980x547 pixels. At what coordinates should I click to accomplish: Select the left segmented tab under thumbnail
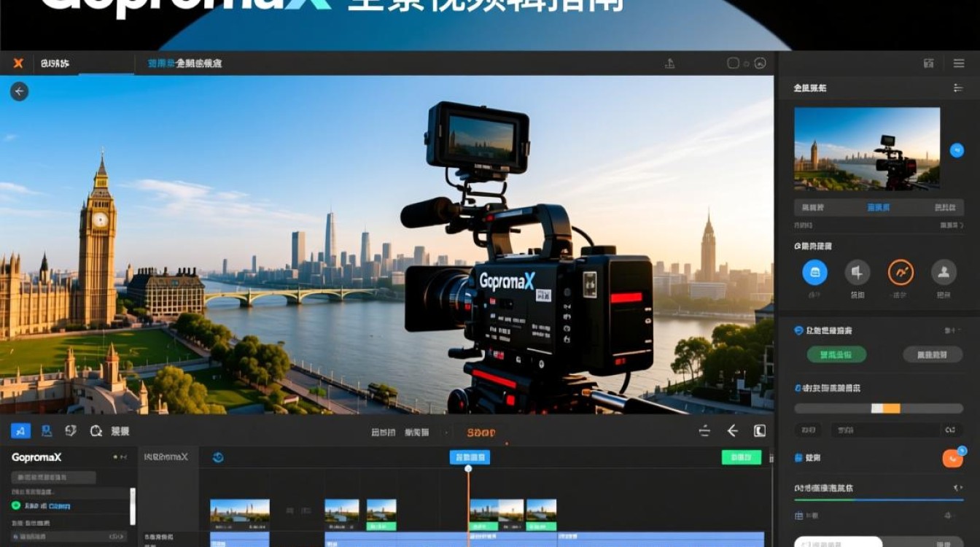812,208
